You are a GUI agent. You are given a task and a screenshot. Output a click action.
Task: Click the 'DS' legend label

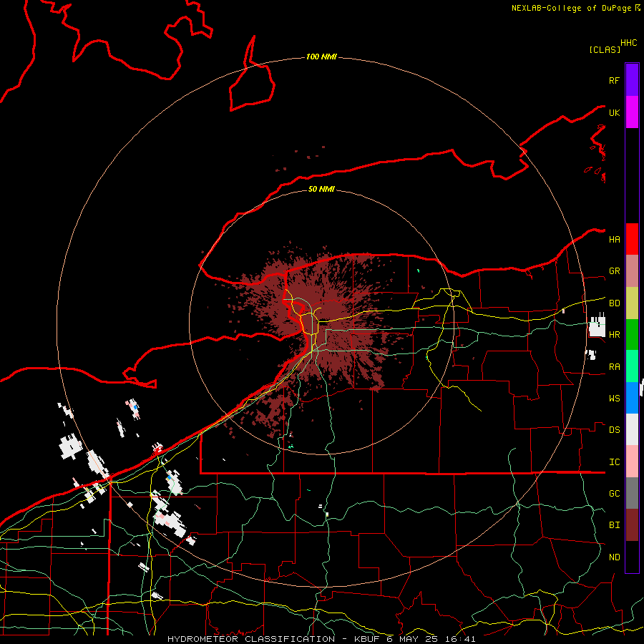click(614, 430)
